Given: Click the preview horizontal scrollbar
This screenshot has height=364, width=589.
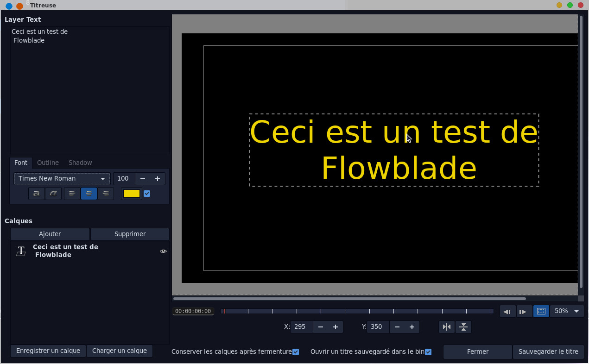Looking at the screenshot, I should tap(349, 299).
